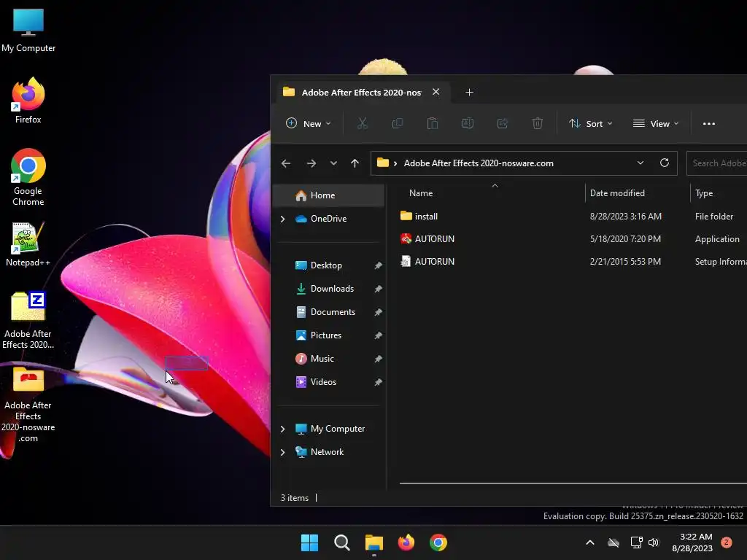Click the Share icon in toolbar
The width and height of the screenshot is (747, 560).
pyautogui.click(x=503, y=124)
